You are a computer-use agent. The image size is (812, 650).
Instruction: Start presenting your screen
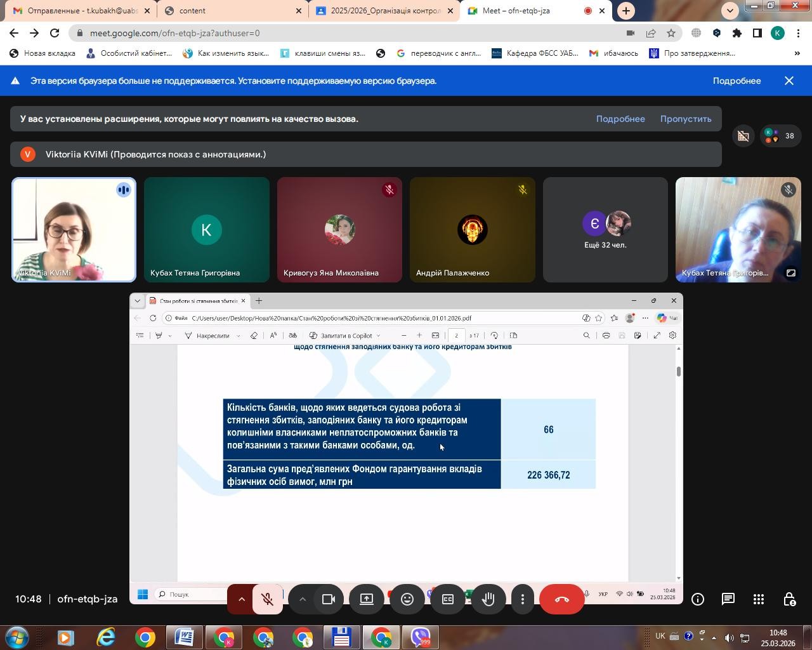pyautogui.click(x=367, y=599)
